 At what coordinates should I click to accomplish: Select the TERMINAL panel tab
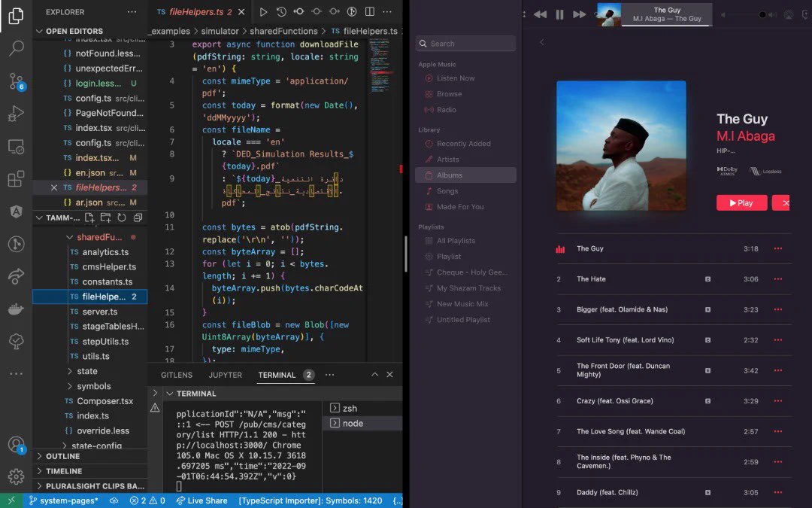(x=277, y=375)
